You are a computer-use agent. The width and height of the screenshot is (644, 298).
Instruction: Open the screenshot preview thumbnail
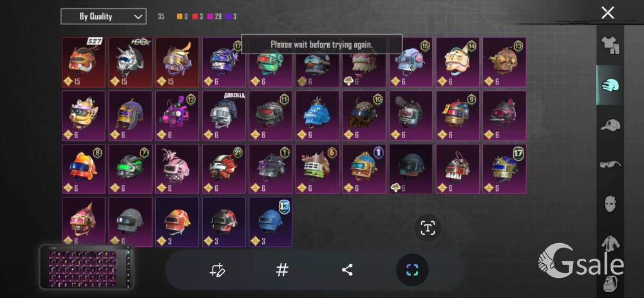(x=87, y=267)
